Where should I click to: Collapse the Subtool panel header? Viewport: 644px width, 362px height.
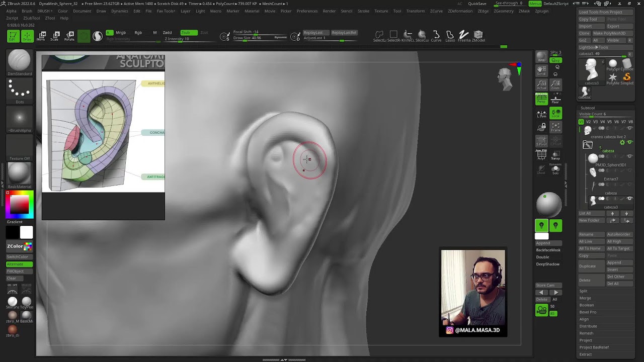pos(588,108)
